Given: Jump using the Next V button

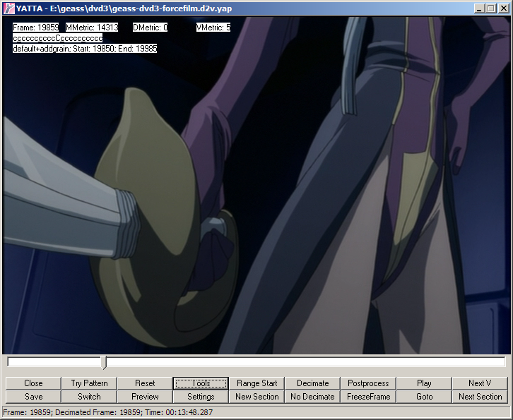Looking at the screenshot, I should [x=480, y=383].
